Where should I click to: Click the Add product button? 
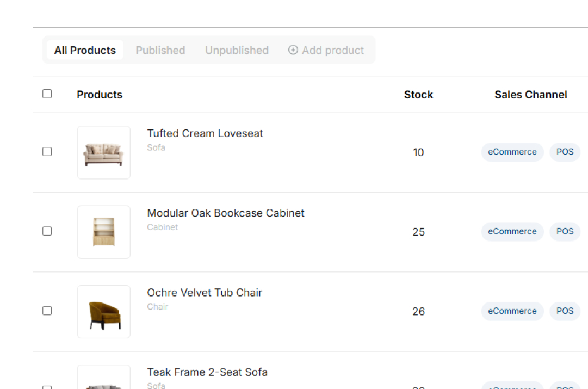(x=326, y=50)
